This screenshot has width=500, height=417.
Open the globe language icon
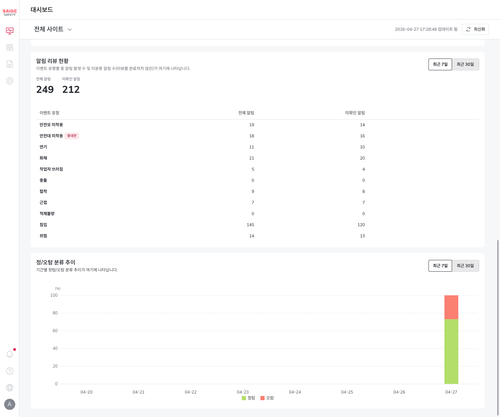pyautogui.click(x=10, y=387)
